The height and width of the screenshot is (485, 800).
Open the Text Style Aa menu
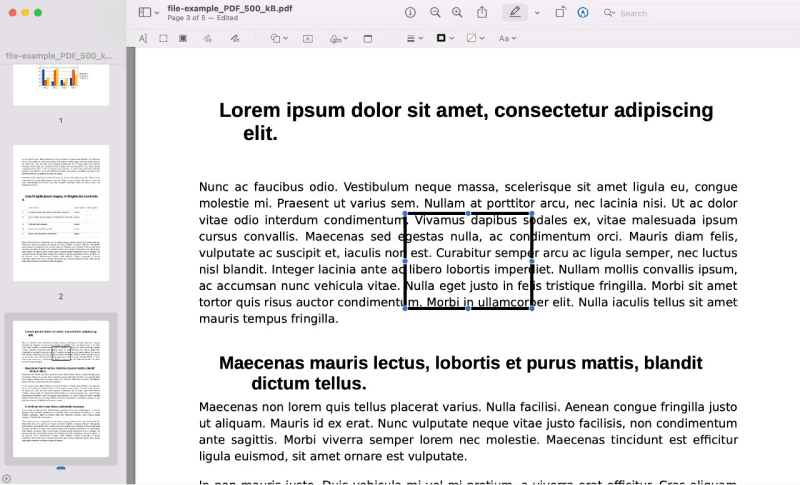pos(507,38)
